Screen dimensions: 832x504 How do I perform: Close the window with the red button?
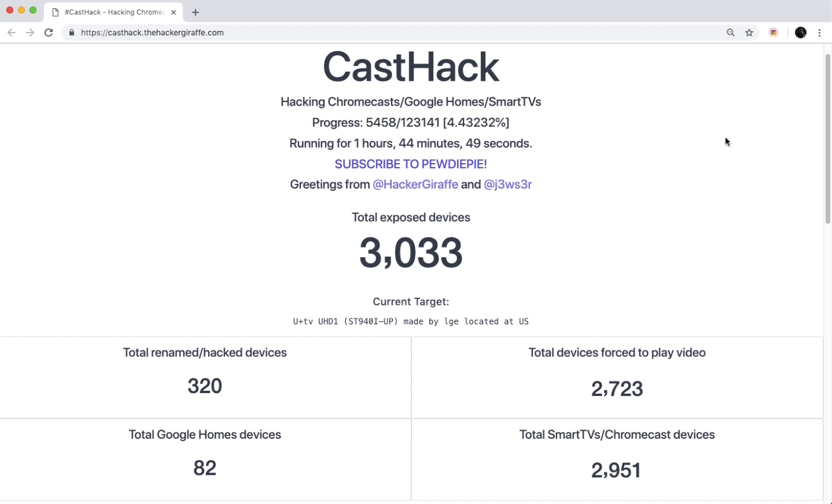pyautogui.click(x=9, y=10)
